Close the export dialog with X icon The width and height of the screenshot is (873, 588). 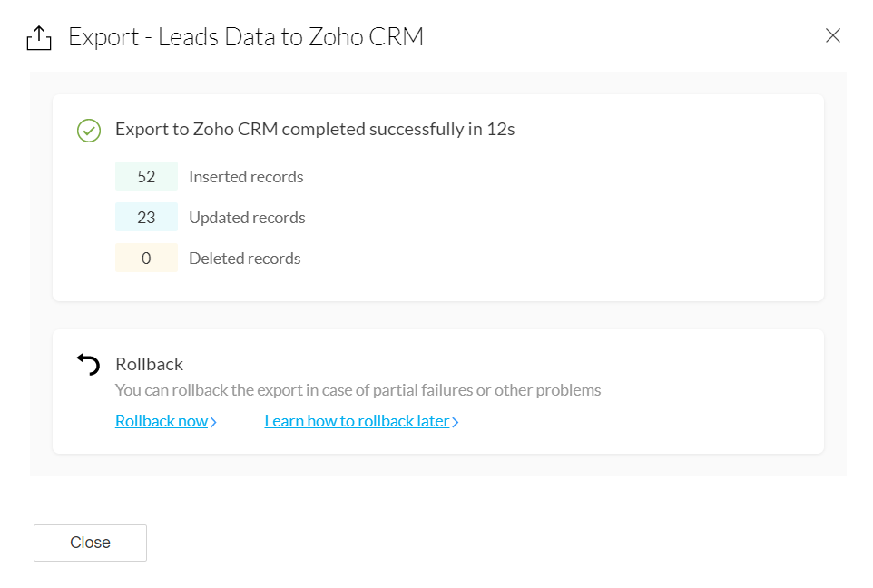pyautogui.click(x=832, y=36)
